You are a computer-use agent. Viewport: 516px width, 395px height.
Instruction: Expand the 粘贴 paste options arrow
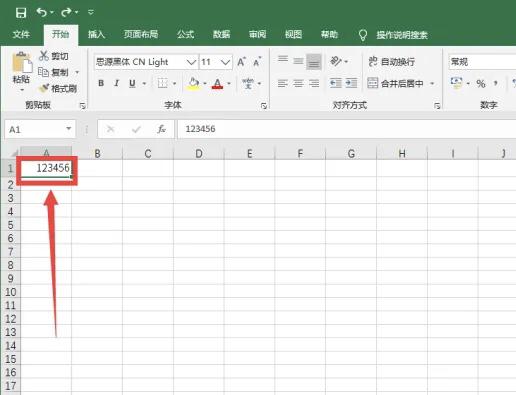click(22, 90)
